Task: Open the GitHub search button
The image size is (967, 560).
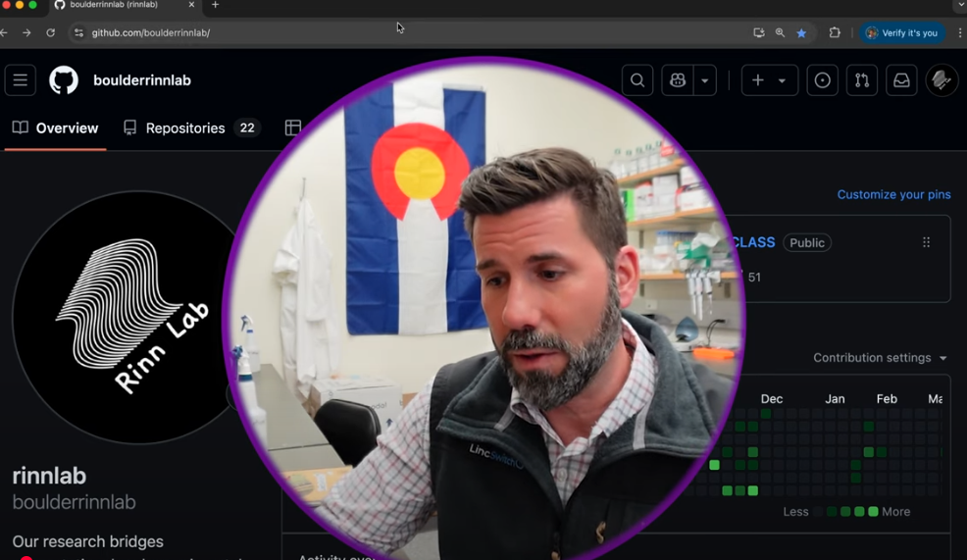Action: pos(637,80)
